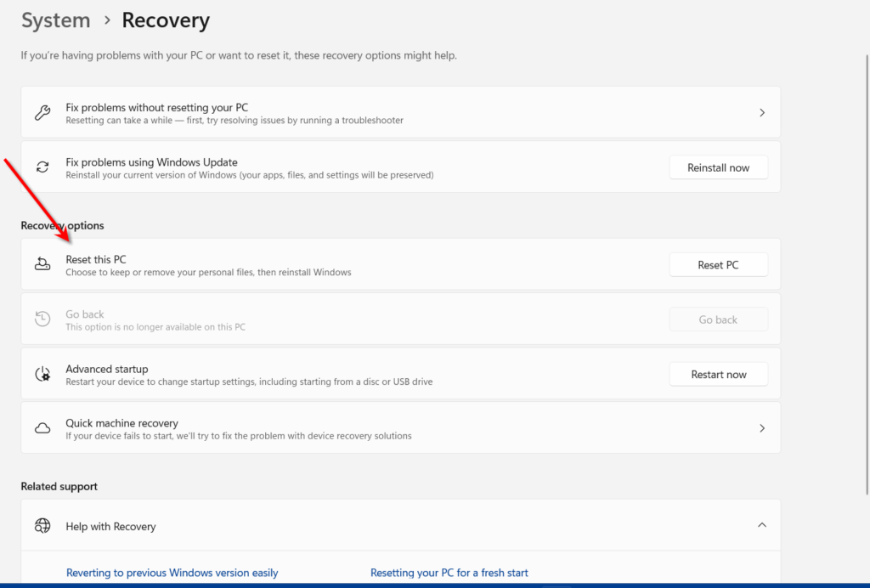
Task: Click the Recovery breadcrumb title
Action: click(x=166, y=20)
